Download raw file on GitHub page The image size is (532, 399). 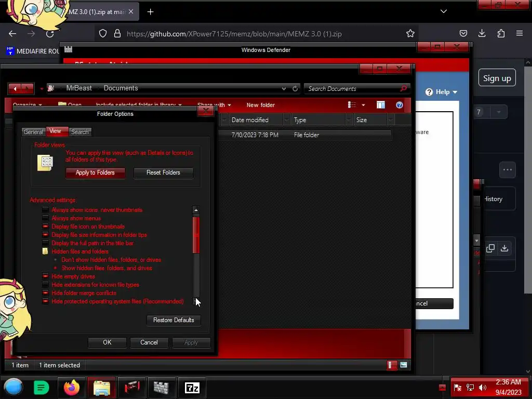[504, 248]
